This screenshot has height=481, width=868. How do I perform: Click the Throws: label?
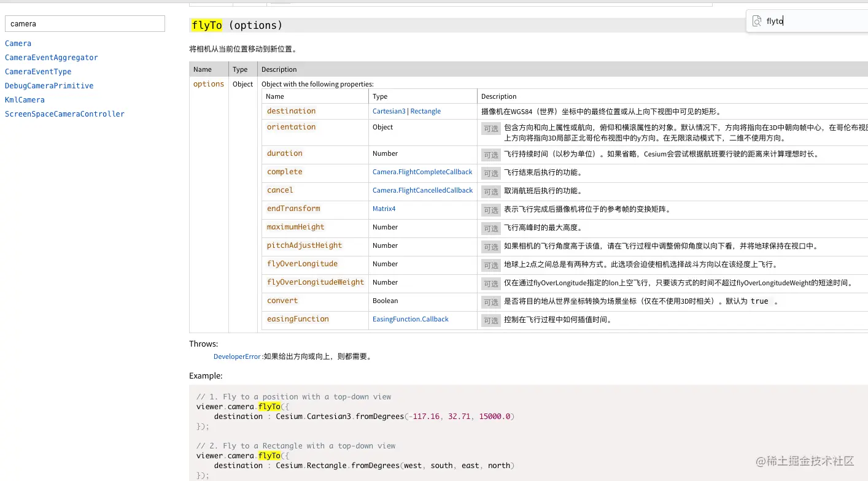click(x=203, y=344)
